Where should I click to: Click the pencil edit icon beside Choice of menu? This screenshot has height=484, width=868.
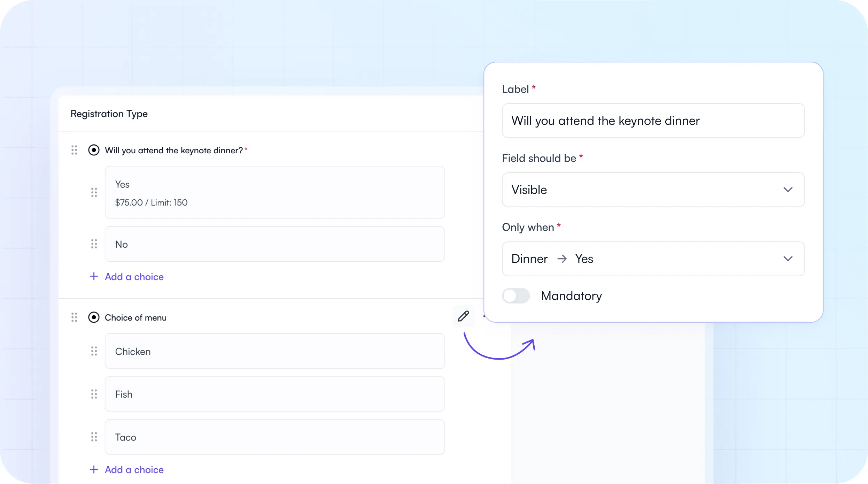[x=463, y=316]
